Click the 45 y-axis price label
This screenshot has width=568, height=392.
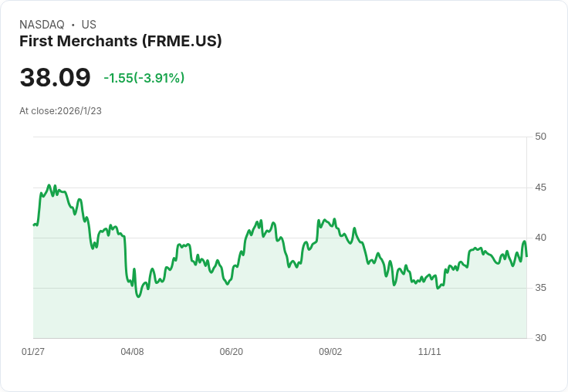540,188
